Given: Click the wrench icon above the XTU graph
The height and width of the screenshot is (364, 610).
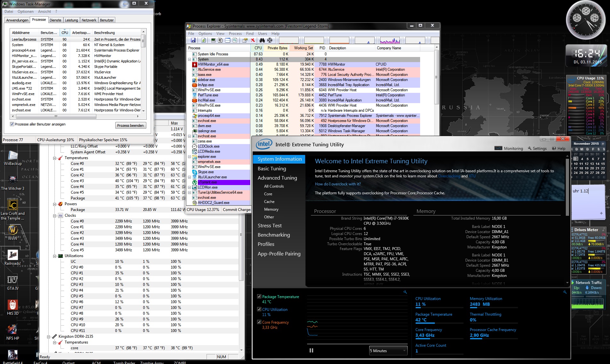Looking at the screenshot, I should (405, 292).
